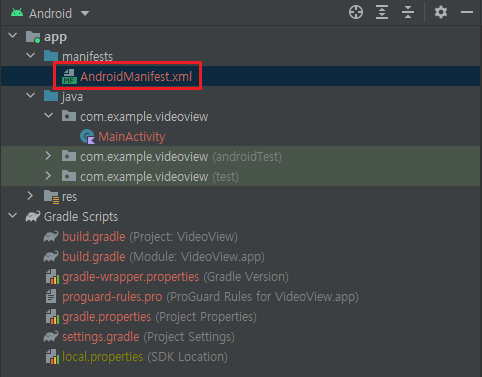Image resolution: width=482 pixels, height=377 pixels.
Task: Collapse the manifests folder chevron
Action: [x=30, y=55]
